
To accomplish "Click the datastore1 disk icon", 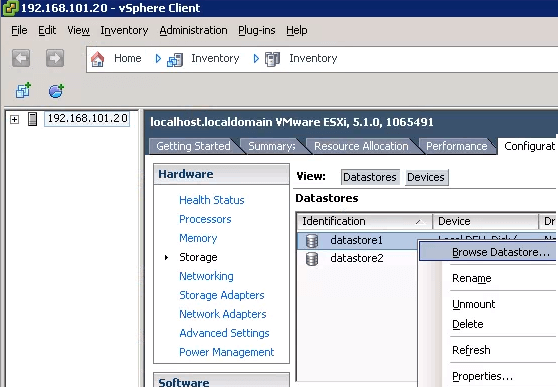I will click(x=312, y=241).
